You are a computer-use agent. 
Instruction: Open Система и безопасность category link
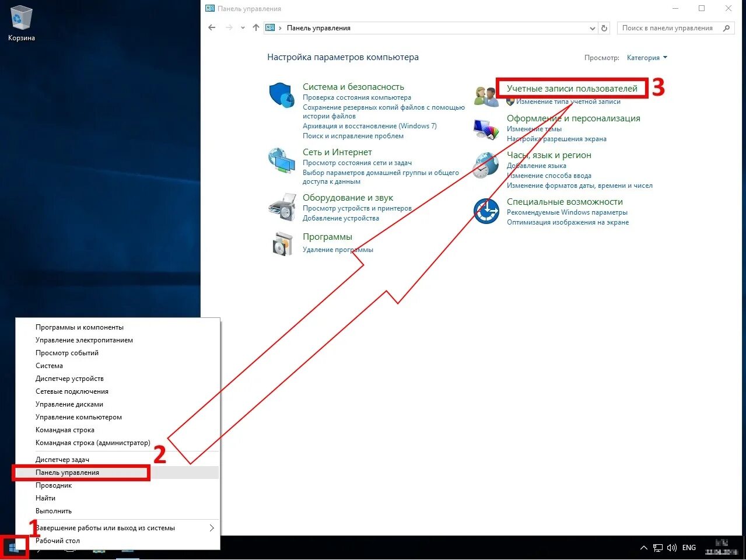[x=353, y=87]
